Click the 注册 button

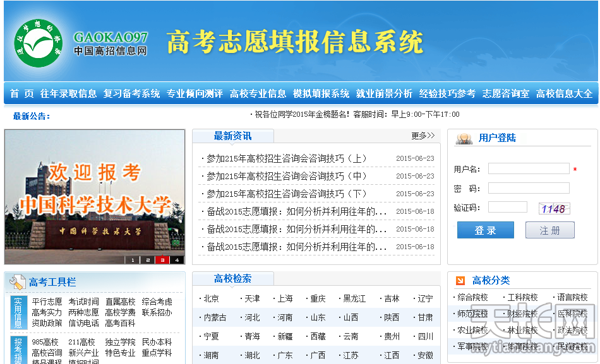click(x=550, y=230)
